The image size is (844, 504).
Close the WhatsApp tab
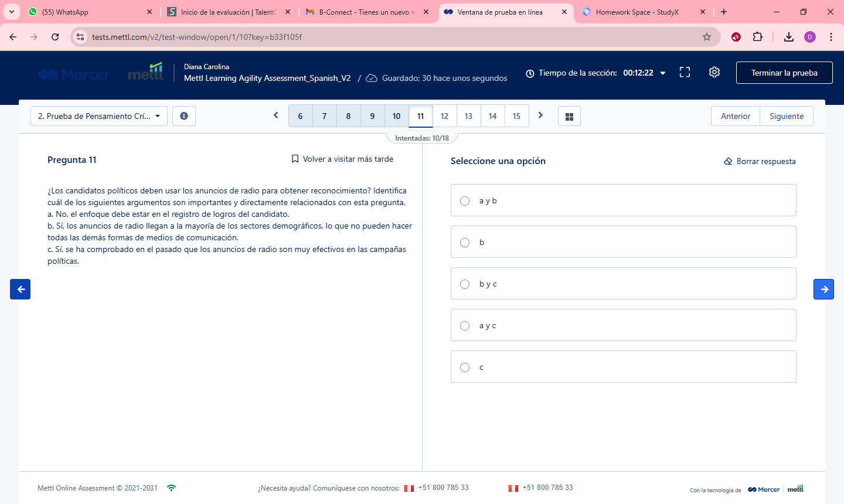[x=149, y=12]
